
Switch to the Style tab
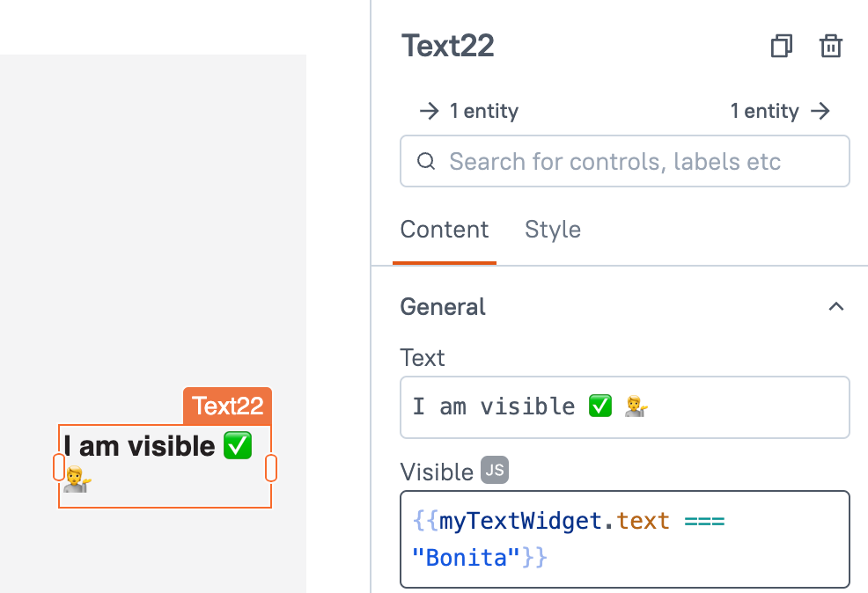coord(553,231)
